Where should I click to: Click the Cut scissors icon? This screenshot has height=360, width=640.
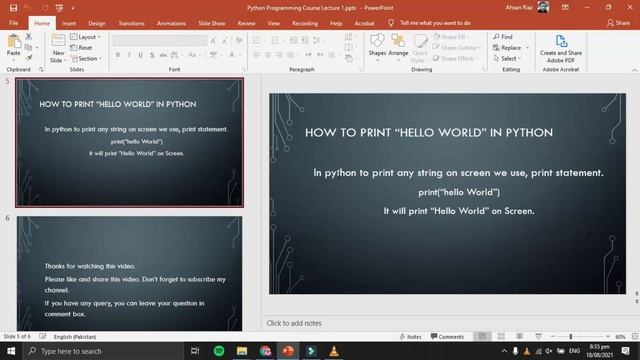click(x=29, y=37)
